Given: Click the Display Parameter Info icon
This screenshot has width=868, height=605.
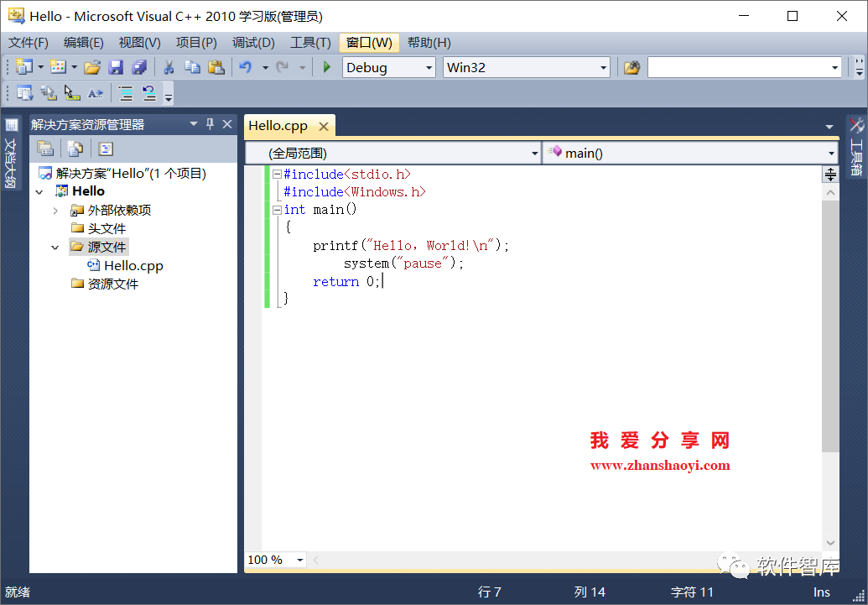Looking at the screenshot, I should point(49,93).
